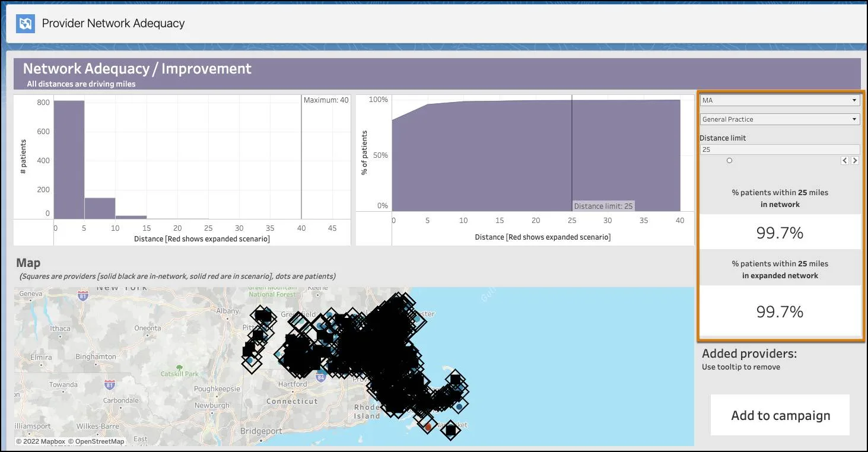Click the # patients axis label
The image size is (868, 452).
[23, 157]
